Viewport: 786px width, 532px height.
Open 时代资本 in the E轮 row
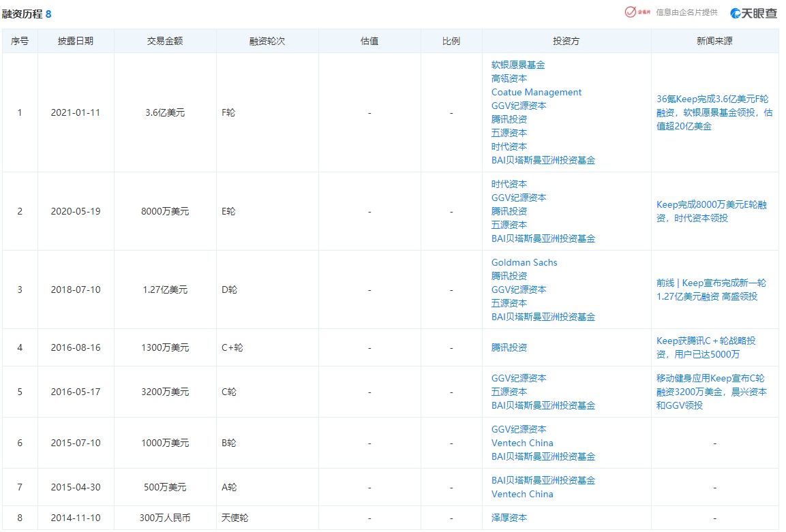click(509, 184)
